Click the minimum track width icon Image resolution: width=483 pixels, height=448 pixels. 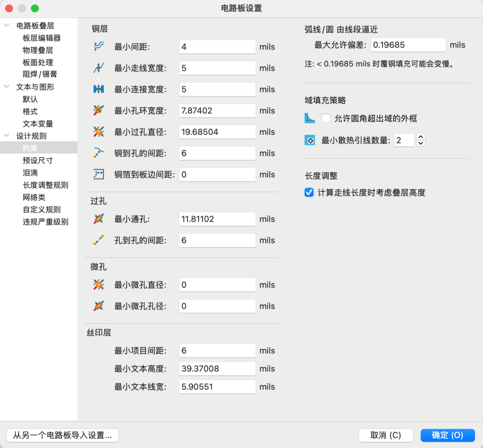pos(98,68)
